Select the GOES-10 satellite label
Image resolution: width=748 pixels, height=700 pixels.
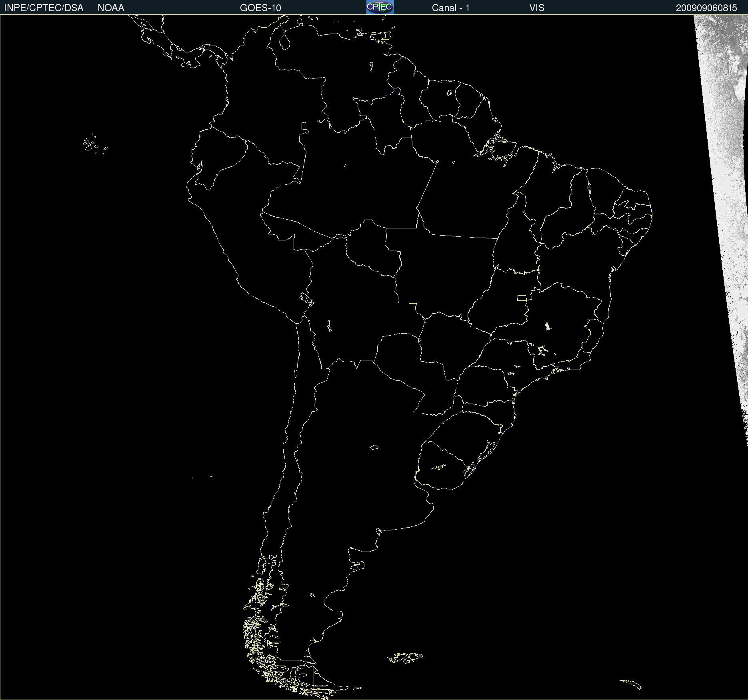260,8
